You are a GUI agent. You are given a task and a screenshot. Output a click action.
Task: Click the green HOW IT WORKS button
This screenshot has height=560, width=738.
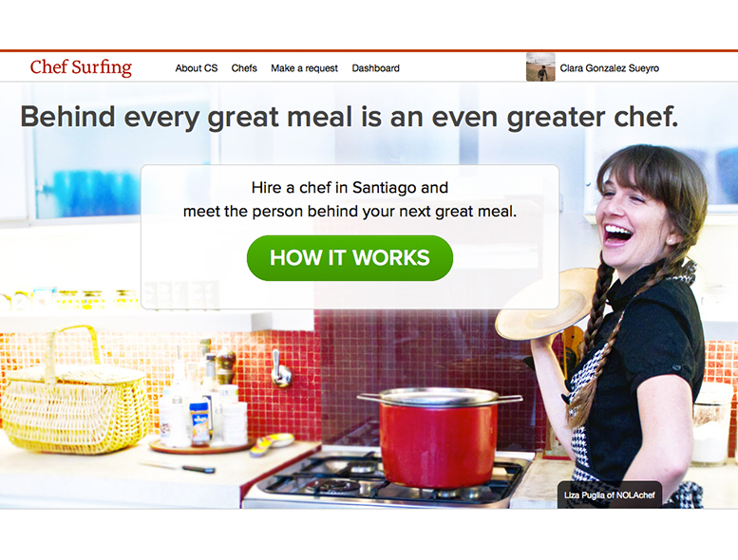[350, 258]
